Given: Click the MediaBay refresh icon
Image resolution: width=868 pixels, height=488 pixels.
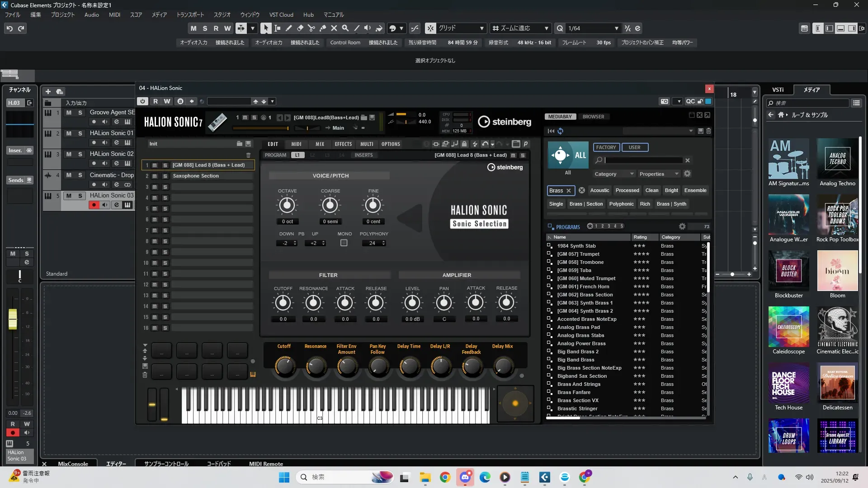Looking at the screenshot, I should tap(560, 131).
